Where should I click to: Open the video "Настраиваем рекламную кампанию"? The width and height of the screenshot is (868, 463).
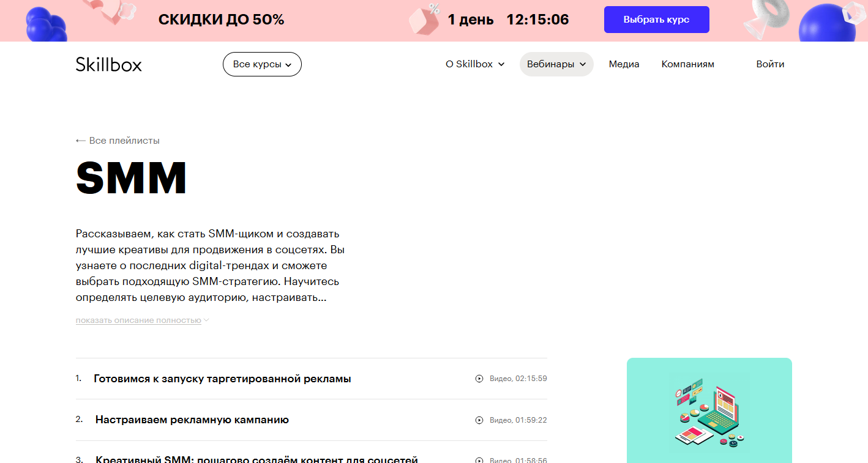(192, 420)
